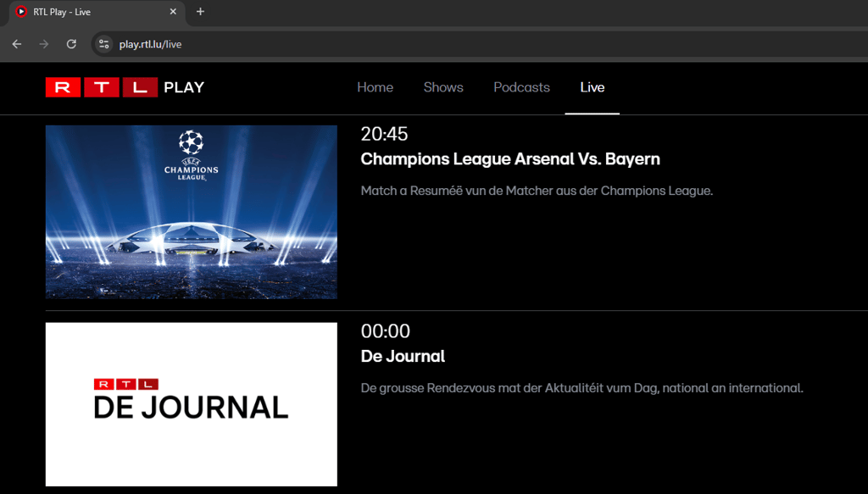
Task: Go back with browser back arrow
Action: [x=17, y=44]
